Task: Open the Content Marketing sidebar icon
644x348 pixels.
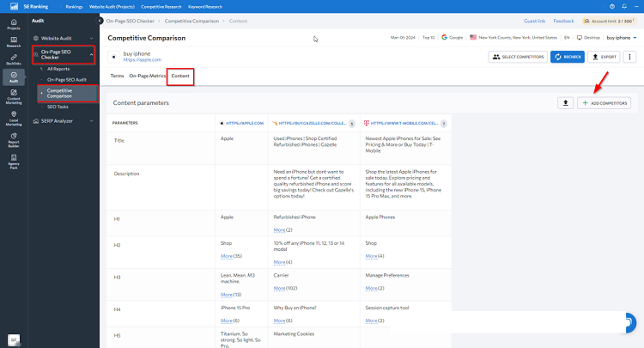Action: point(14,96)
